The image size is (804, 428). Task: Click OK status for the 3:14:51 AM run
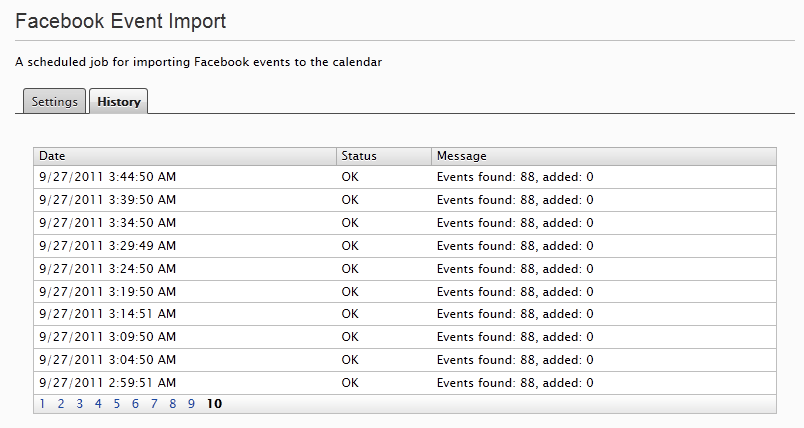pyautogui.click(x=350, y=314)
